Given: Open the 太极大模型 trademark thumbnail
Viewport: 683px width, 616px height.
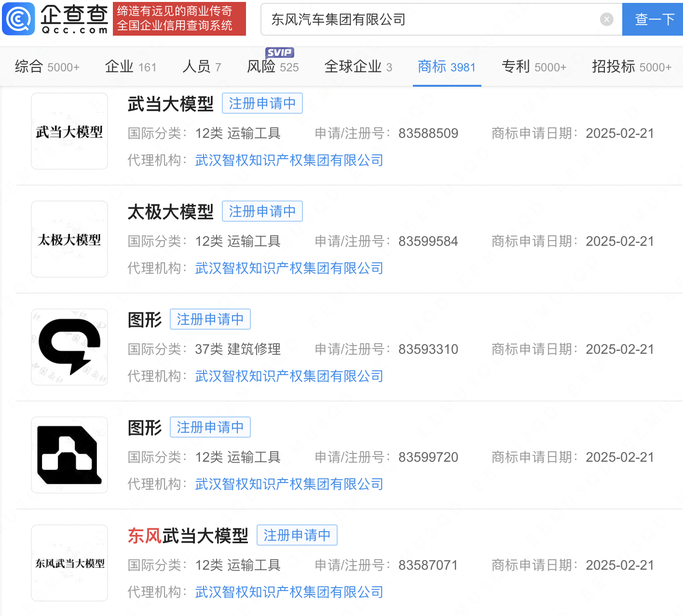Looking at the screenshot, I should tap(69, 239).
